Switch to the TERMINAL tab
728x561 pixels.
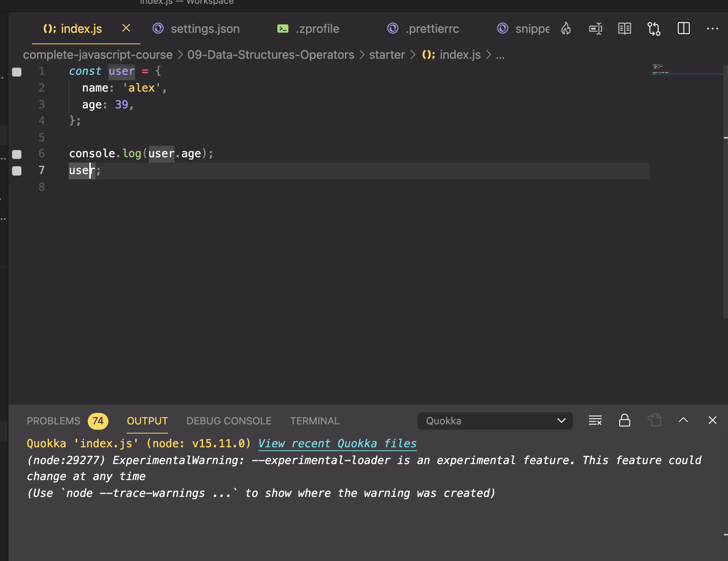pos(314,421)
